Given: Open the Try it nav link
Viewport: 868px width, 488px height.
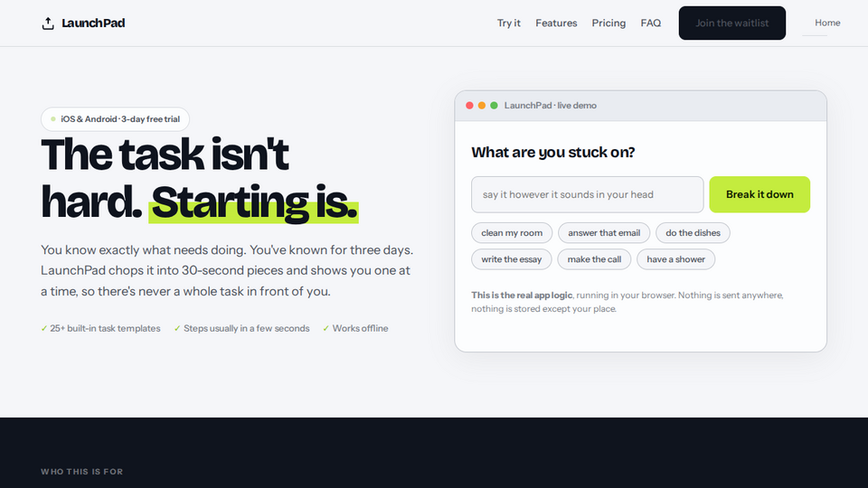Looking at the screenshot, I should pos(509,23).
